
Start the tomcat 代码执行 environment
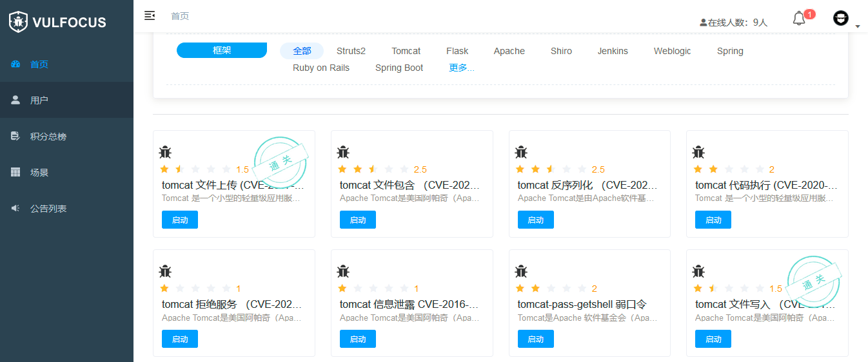713,220
